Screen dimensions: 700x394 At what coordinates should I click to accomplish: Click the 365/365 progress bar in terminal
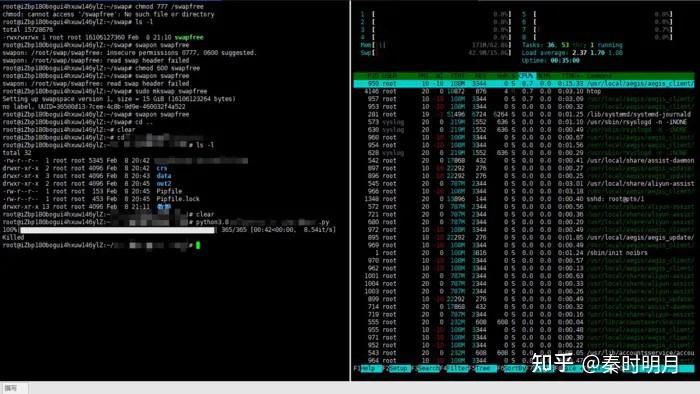[117, 230]
